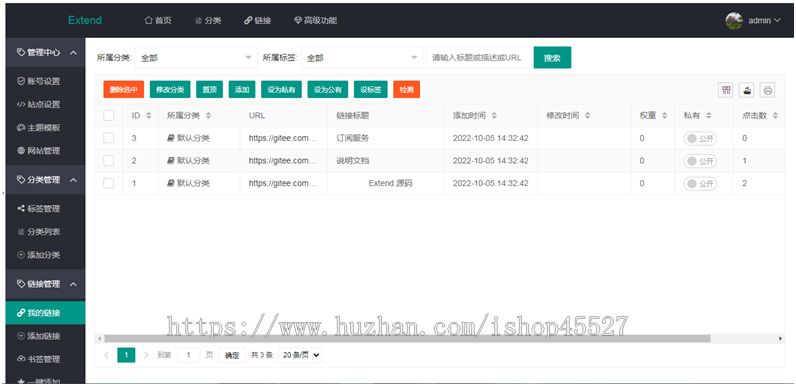Viewport: 796px width, 386px height.
Task: Click the 设为私有 button
Action: pyautogui.click(x=281, y=89)
